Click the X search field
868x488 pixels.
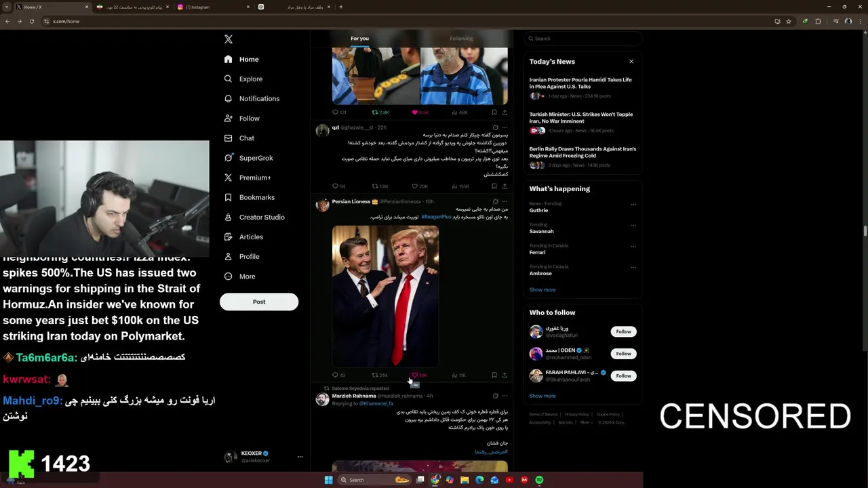tap(583, 39)
